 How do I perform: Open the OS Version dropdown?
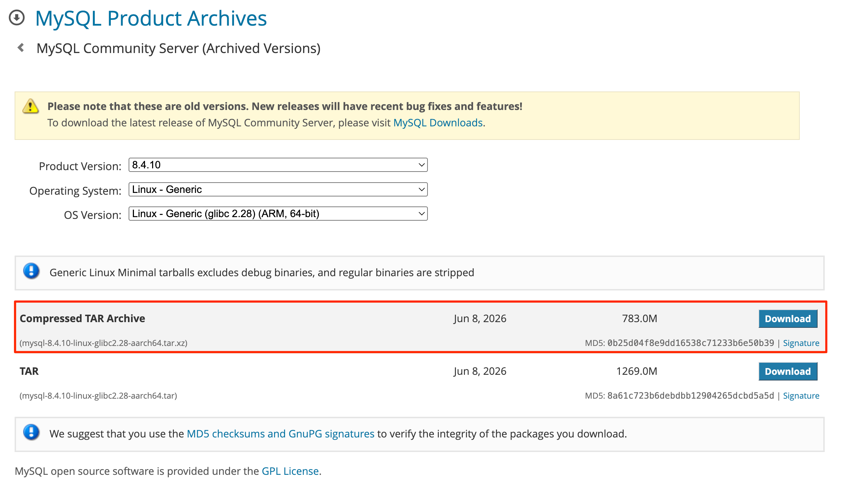click(x=278, y=214)
